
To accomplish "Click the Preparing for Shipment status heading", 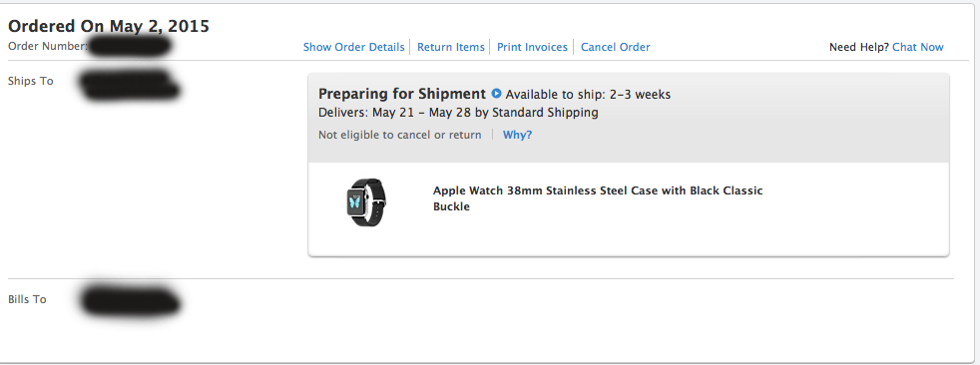I will pyautogui.click(x=402, y=94).
